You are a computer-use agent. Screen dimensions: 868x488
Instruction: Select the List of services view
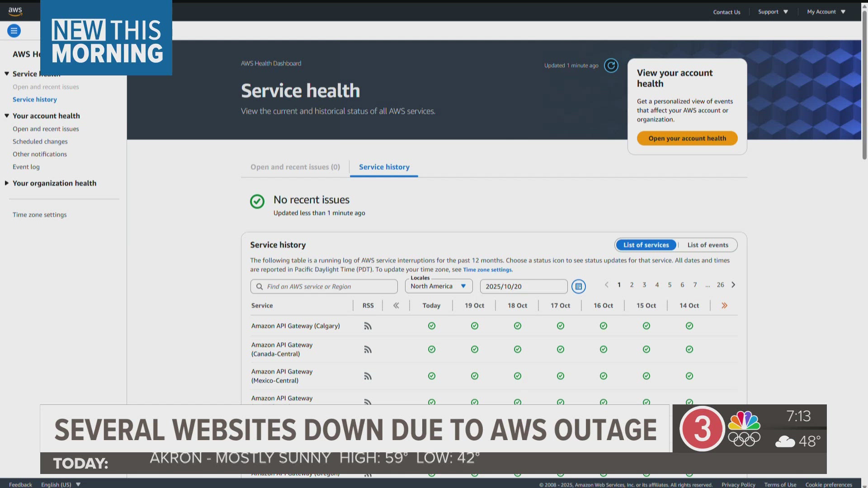coord(646,245)
